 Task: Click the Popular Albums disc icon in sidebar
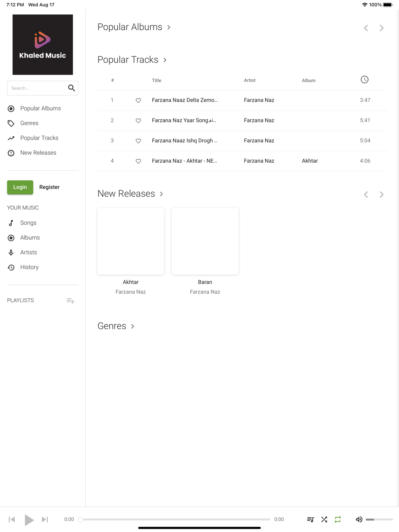tap(11, 108)
